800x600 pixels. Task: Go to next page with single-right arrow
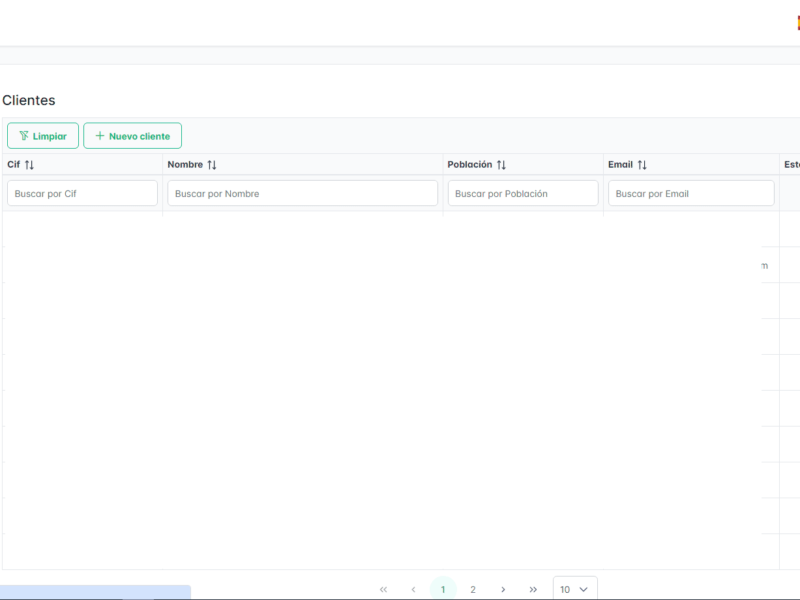pos(503,589)
